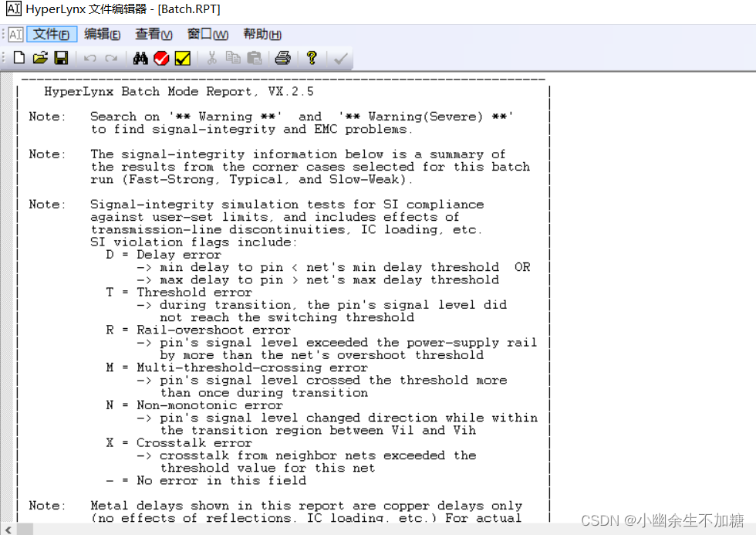Viewport: 756px width, 535px height.
Task: Click the 'N = Non-monotonic error' line
Action: [x=194, y=405]
